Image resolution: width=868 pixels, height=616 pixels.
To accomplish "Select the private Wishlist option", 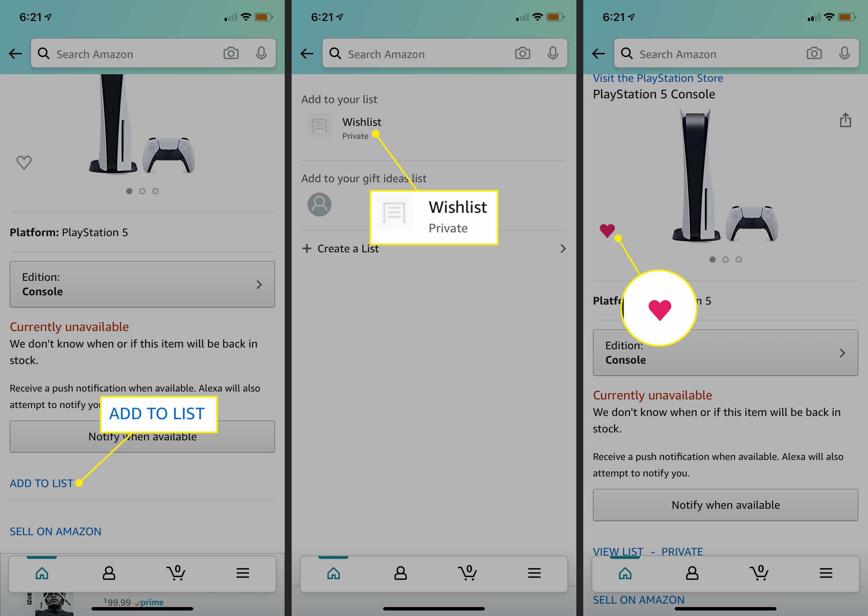I will click(362, 128).
